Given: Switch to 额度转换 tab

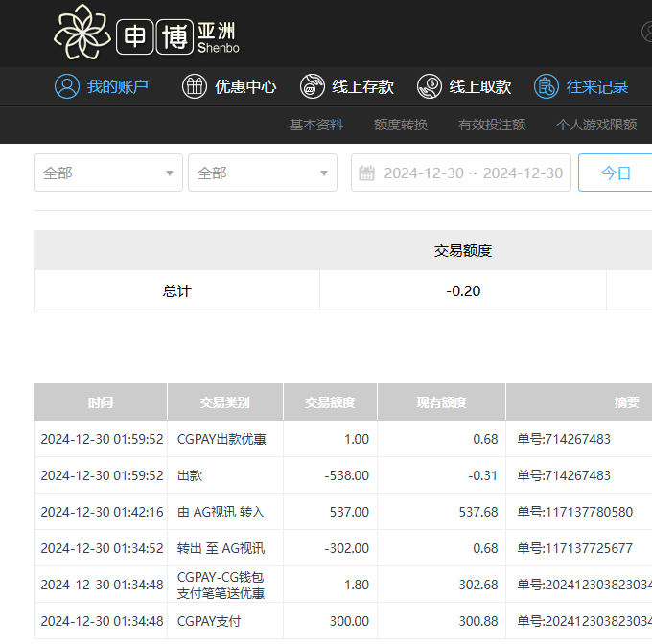Looking at the screenshot, I should pos(401,125).
